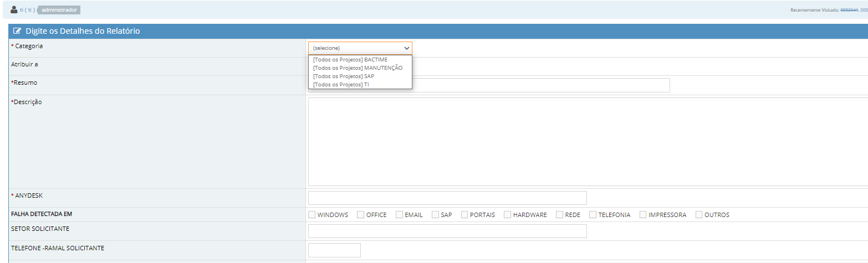Enable the WINDOWS checkbox
The width and height of the screenshot is (868, 263).
[x=312, y=215]
